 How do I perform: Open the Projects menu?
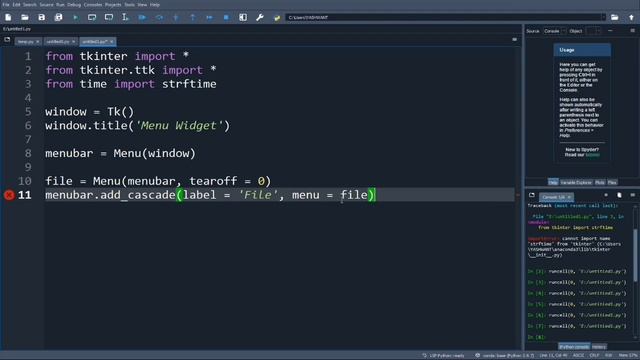[x=113, y=4]
